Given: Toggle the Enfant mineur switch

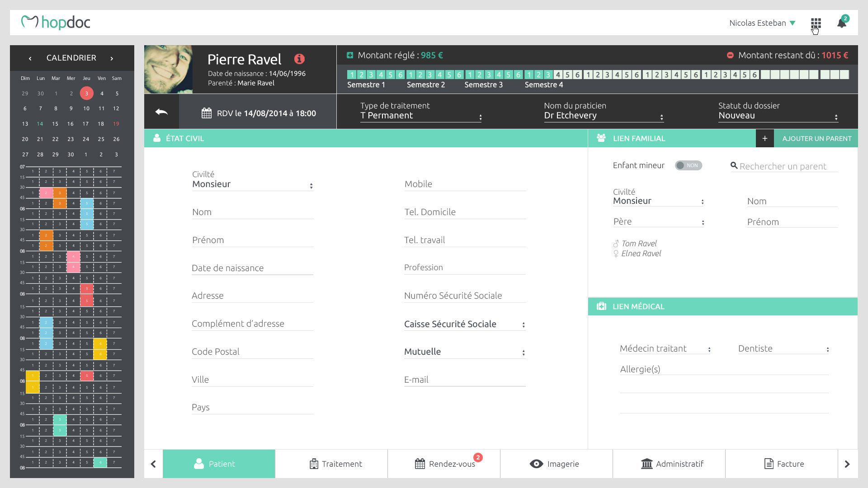Looking at the screenshot, I should pyautogui.click(x=688, y=165).
